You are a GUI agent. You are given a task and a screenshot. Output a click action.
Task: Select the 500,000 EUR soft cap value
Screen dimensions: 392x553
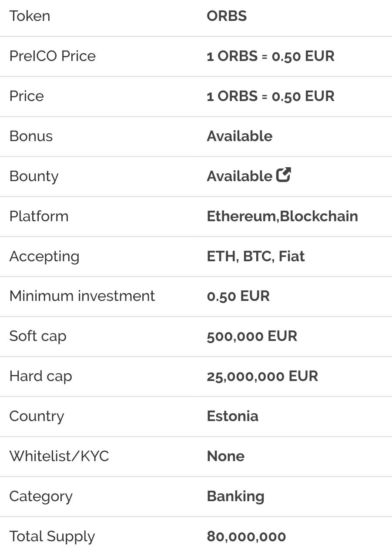[x=251, y=336]
